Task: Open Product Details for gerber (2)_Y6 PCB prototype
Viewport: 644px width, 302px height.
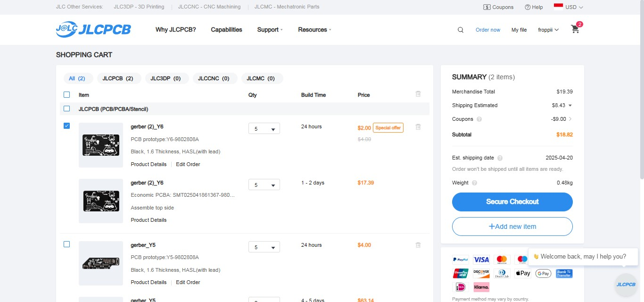Action: click(149, 164)
